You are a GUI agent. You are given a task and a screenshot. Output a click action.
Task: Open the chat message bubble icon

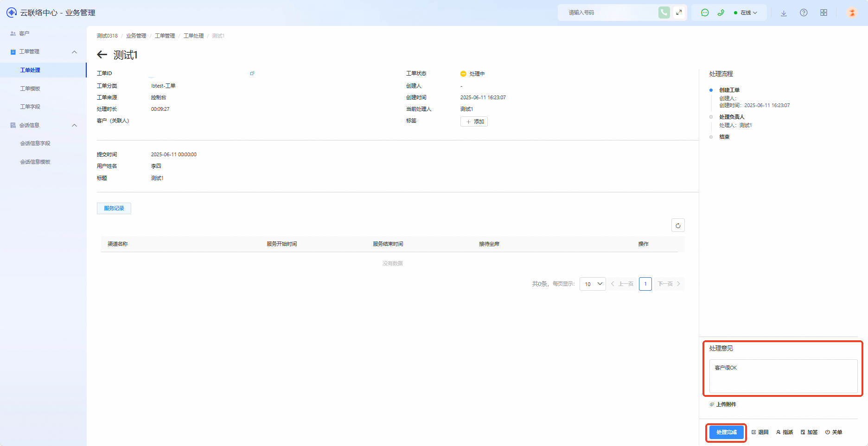point(705,13)
